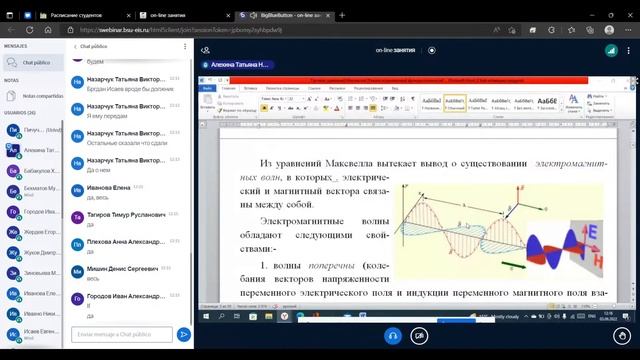Toggle italic formatting in Word ribbon
This screenshot has width=640, height=360.
272,108
